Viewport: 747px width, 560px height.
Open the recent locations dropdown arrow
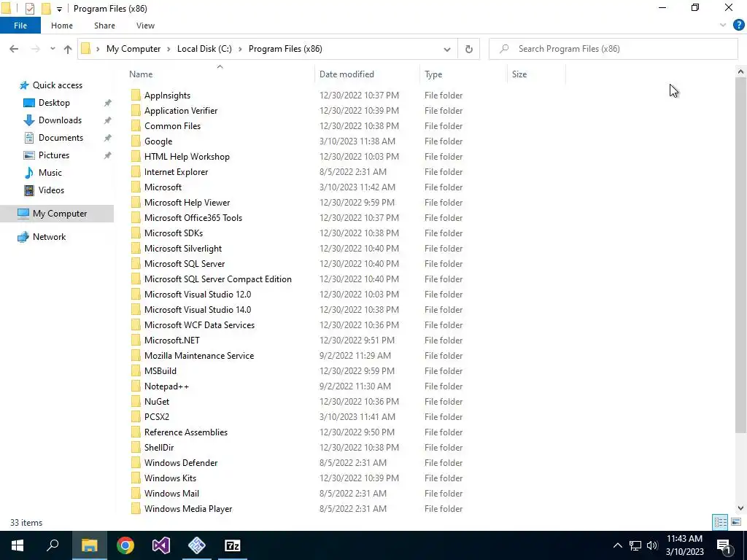click(x=53, y=49)
